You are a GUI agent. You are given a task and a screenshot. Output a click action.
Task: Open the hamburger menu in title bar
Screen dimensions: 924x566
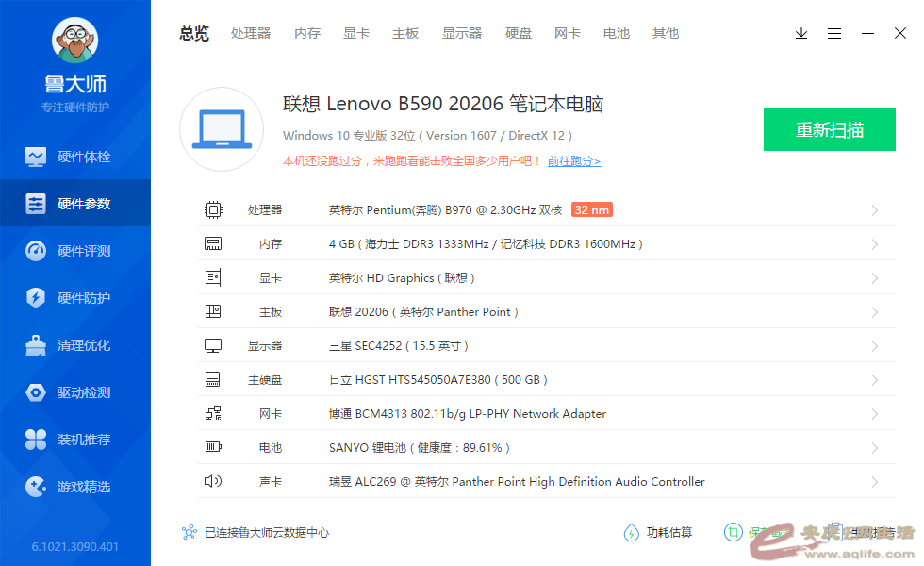coord(834,33)
